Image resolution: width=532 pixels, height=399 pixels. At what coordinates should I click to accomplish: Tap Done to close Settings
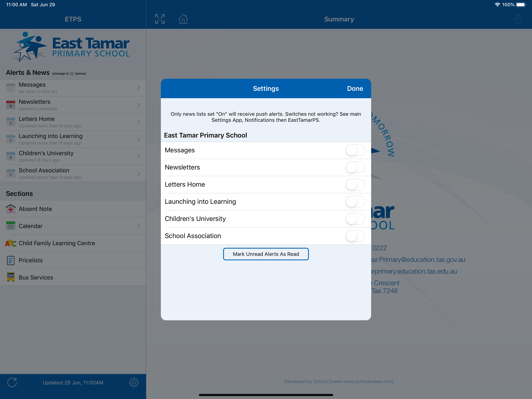pyautogui.click(x=355, y=89)
